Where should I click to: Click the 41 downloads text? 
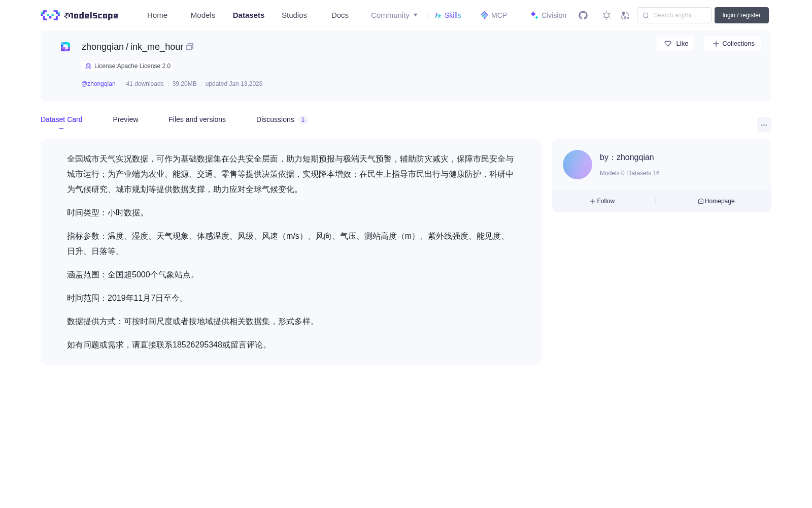(145, 84)
